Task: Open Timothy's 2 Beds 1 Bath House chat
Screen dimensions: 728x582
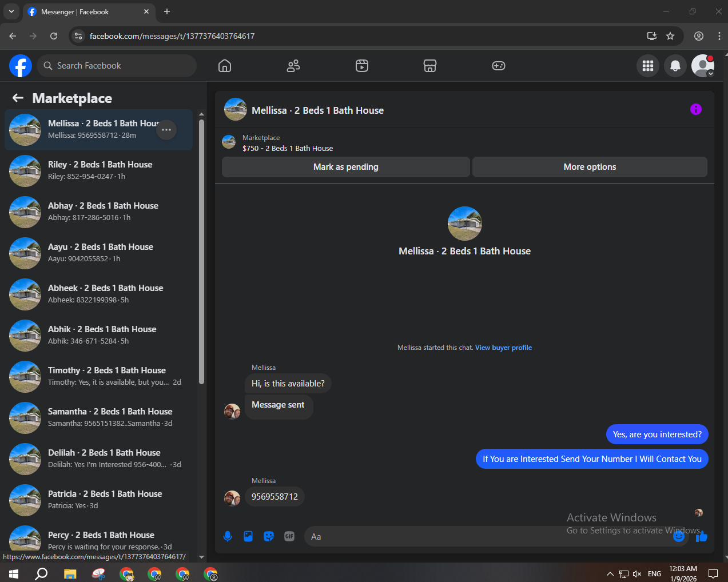Action: 98,377
